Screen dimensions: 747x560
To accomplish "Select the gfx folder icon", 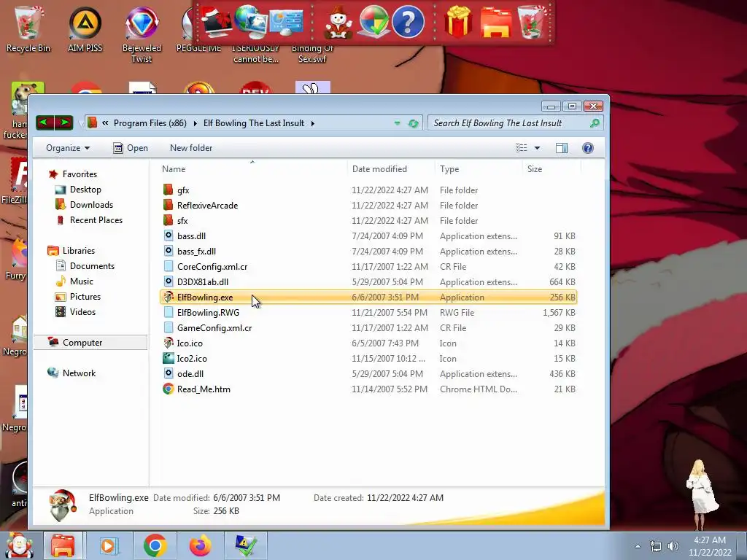I will coord(168,190).
